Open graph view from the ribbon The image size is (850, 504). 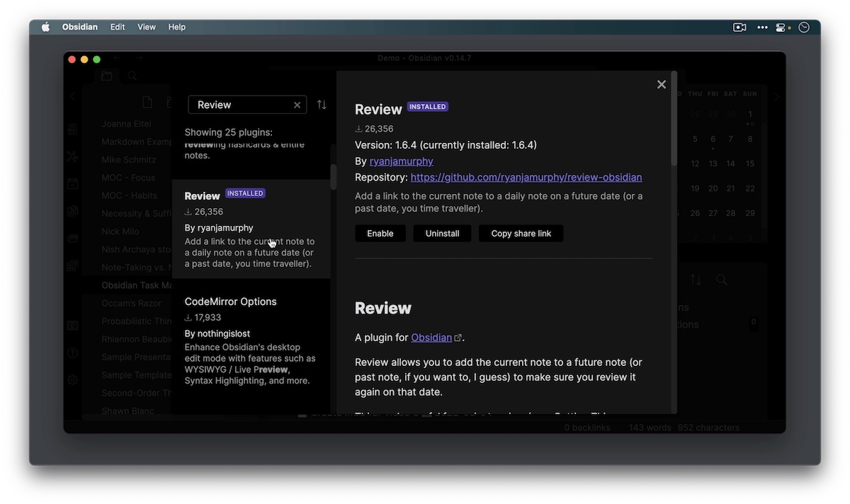tap(72, 156)
